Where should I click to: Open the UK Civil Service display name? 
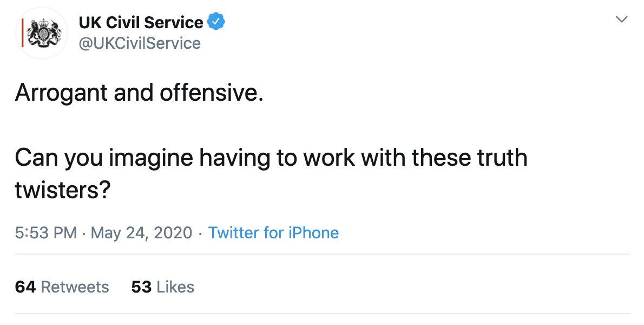tap(141, 22)
